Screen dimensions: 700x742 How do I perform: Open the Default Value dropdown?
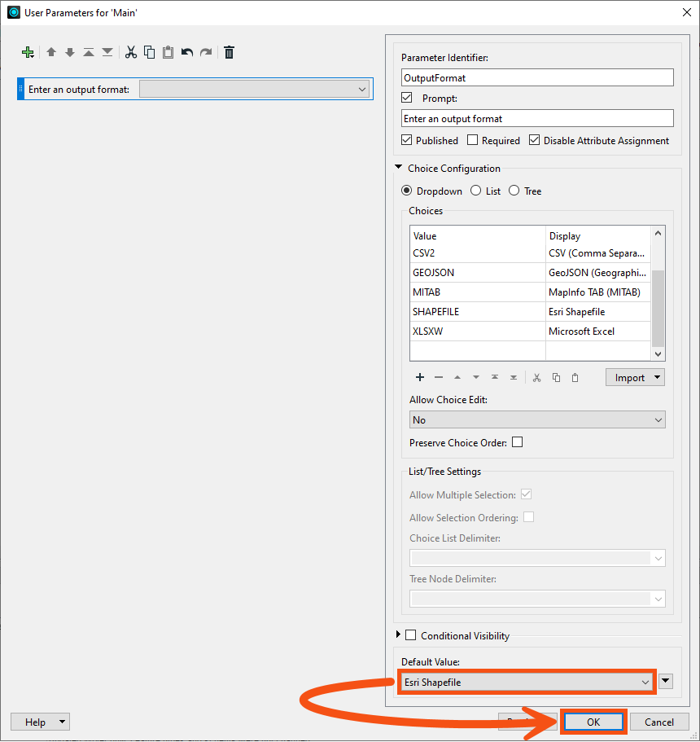point(527,682)
